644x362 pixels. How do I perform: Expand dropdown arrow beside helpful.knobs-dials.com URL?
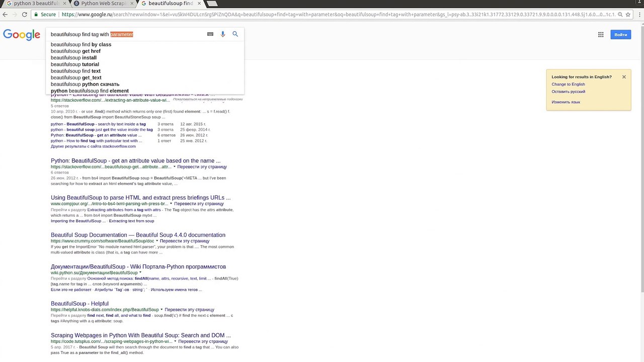pyautogui.click(x=162, y=310)
